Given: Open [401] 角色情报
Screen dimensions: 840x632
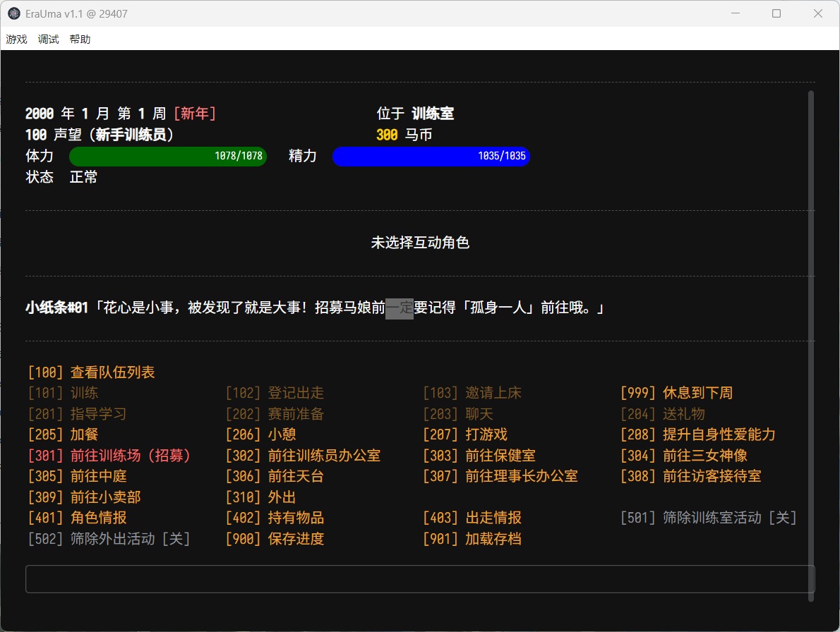Looking at the screenshot, I should pos(77,518).
